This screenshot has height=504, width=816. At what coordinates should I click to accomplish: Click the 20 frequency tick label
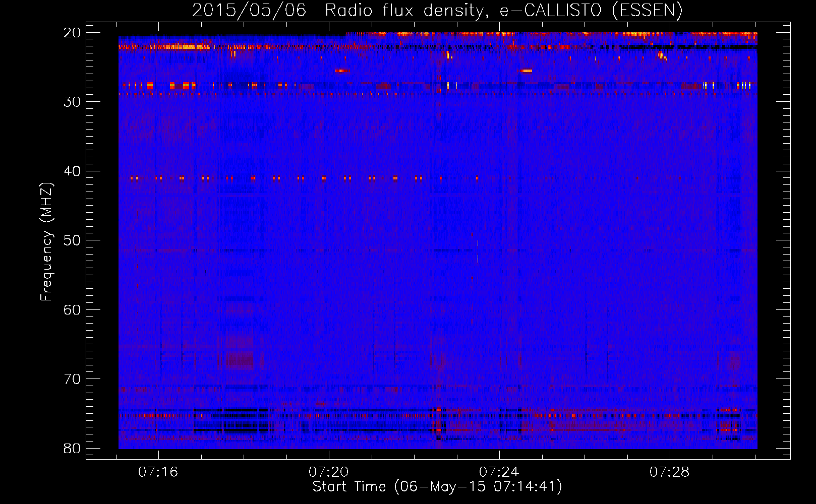72,33
